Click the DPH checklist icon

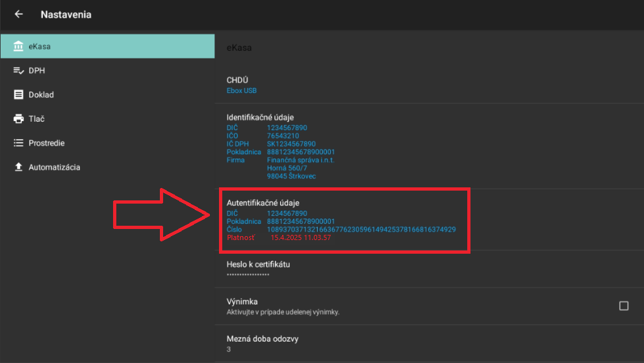tap(18, 70)
